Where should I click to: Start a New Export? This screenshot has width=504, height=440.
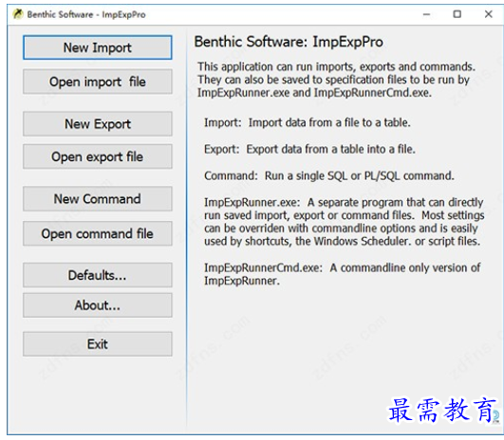[x=98, y=123]
